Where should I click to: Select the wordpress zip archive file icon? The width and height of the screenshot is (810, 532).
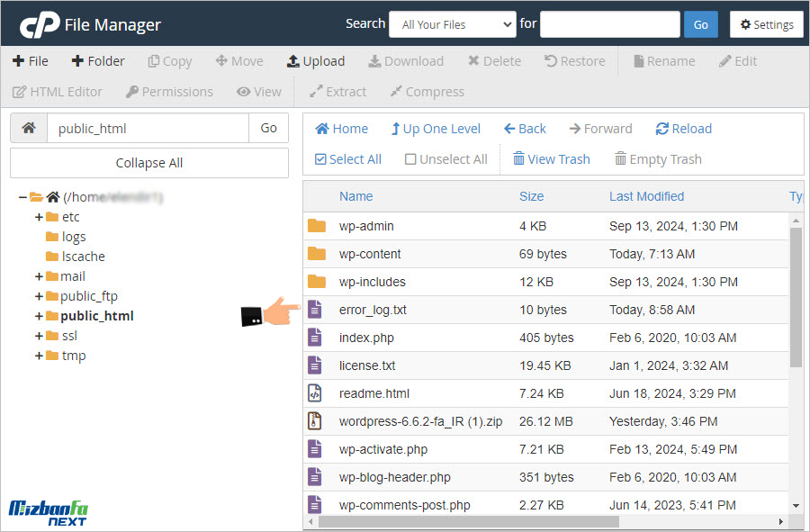[x=315, y=421]
